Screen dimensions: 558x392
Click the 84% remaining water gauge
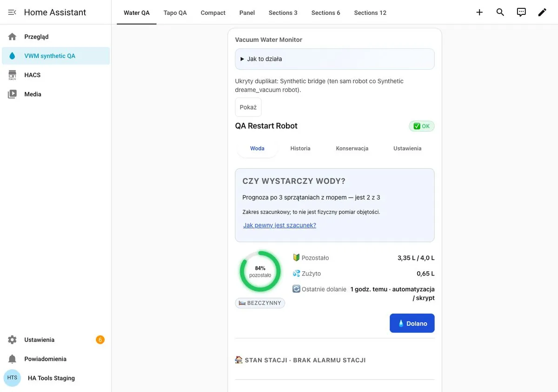click(260, 272)
